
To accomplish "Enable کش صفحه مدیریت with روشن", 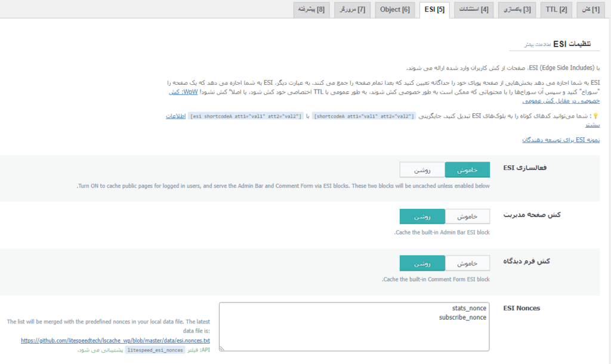I will tap(422, 216).
